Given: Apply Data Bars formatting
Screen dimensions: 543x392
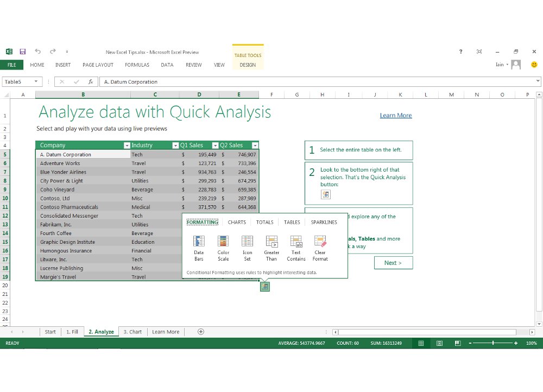Looking at the screenshot, I should (x=199, y=248).
